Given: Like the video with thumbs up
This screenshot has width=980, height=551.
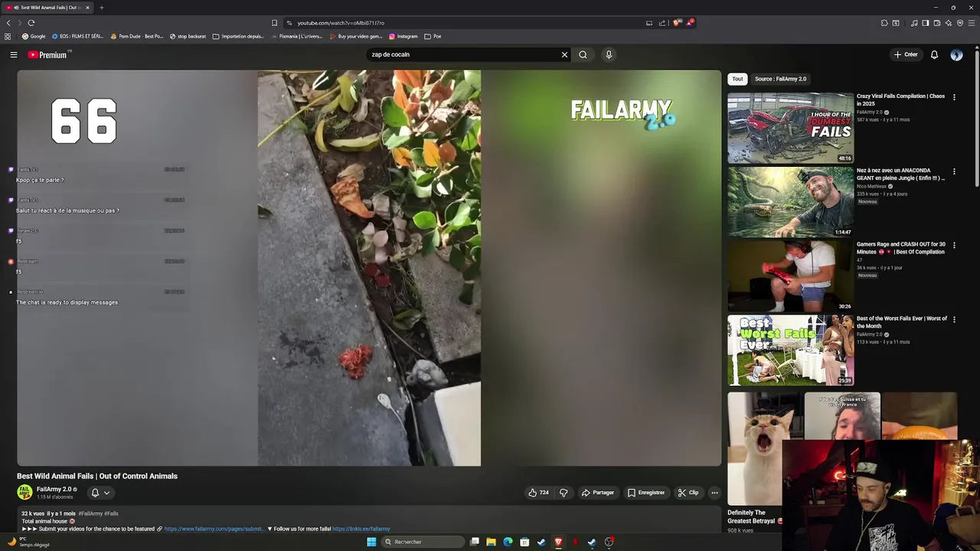Looking at the screenshot, I should [x=538, y=493].
